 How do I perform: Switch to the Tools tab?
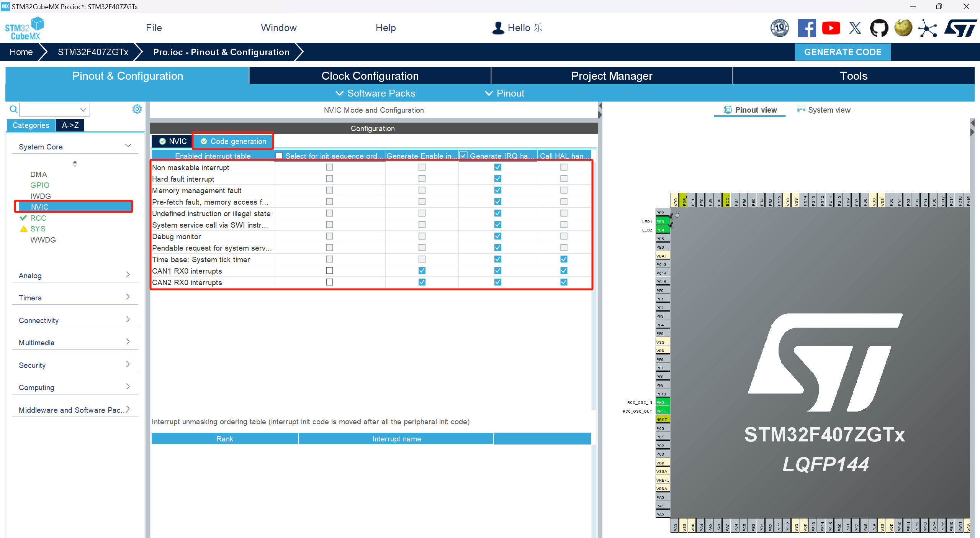pos(854,76)
